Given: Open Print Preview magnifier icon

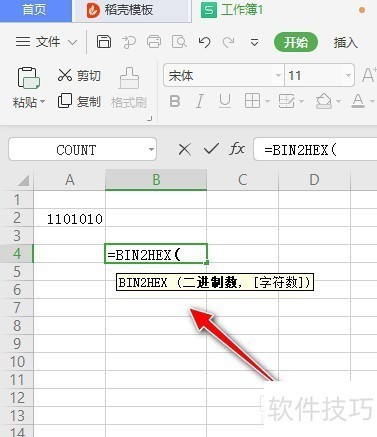Looking at the screenshot, I should [x=179, y=42].
